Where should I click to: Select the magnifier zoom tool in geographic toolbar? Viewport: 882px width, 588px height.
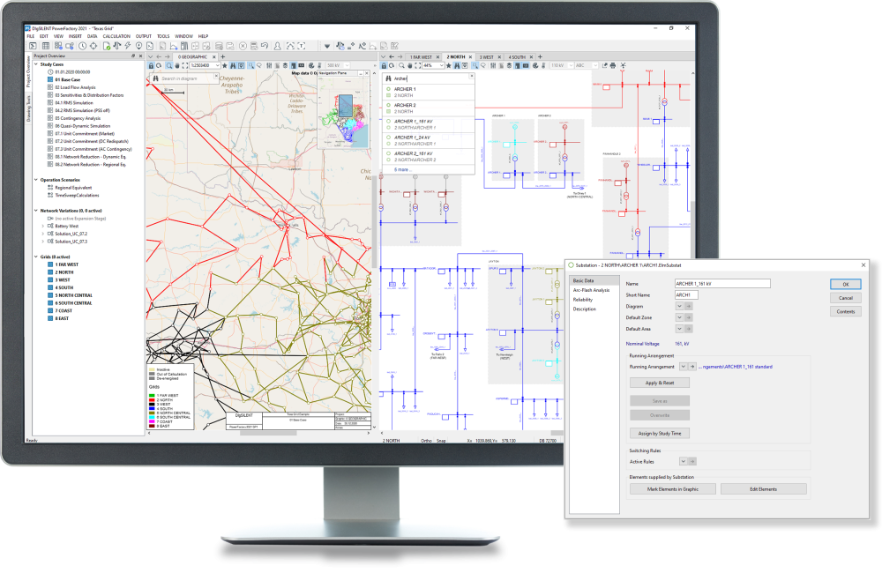click(x=168, y=66)
